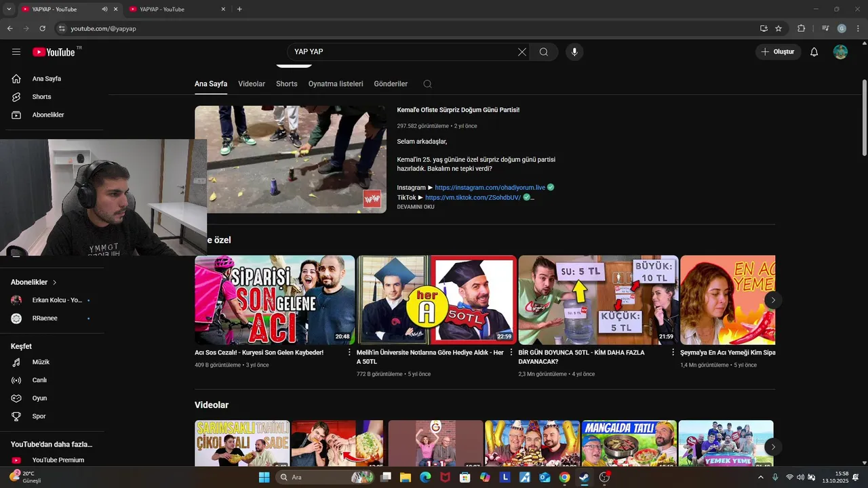The width and height of the screenshot is (868, 488).
Task: Open options for the Melih'in Üniversite video
Action: 511,352
